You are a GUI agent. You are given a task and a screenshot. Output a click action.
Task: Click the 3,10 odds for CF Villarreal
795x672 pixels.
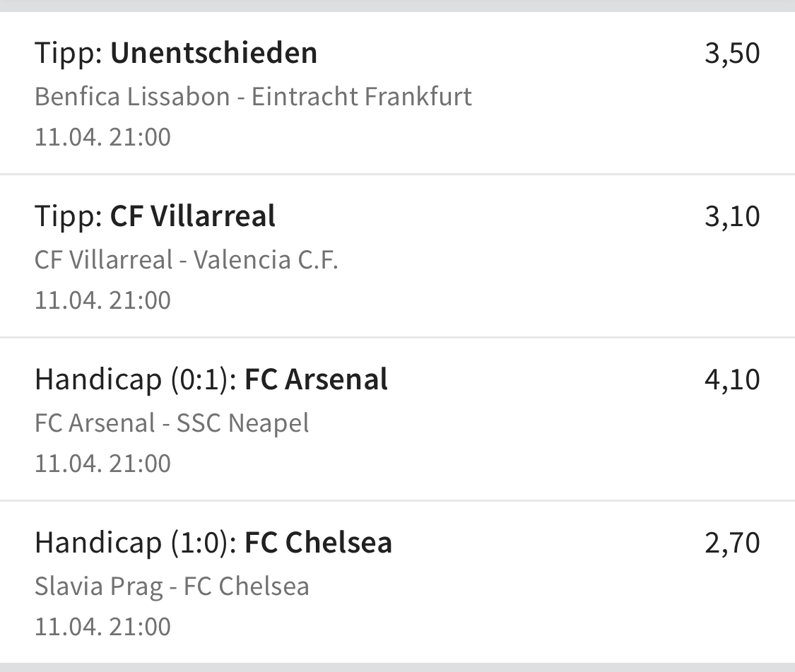(x=732, y=216)
